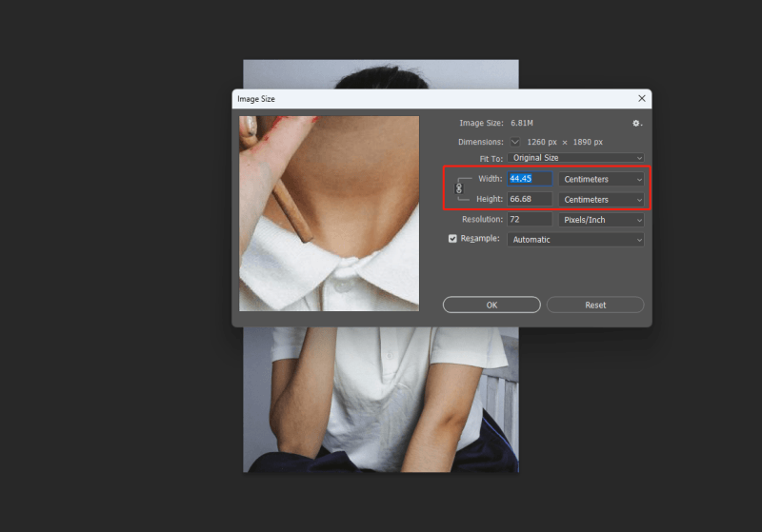Click the photo canvas below the dialog

coord(381,400)
